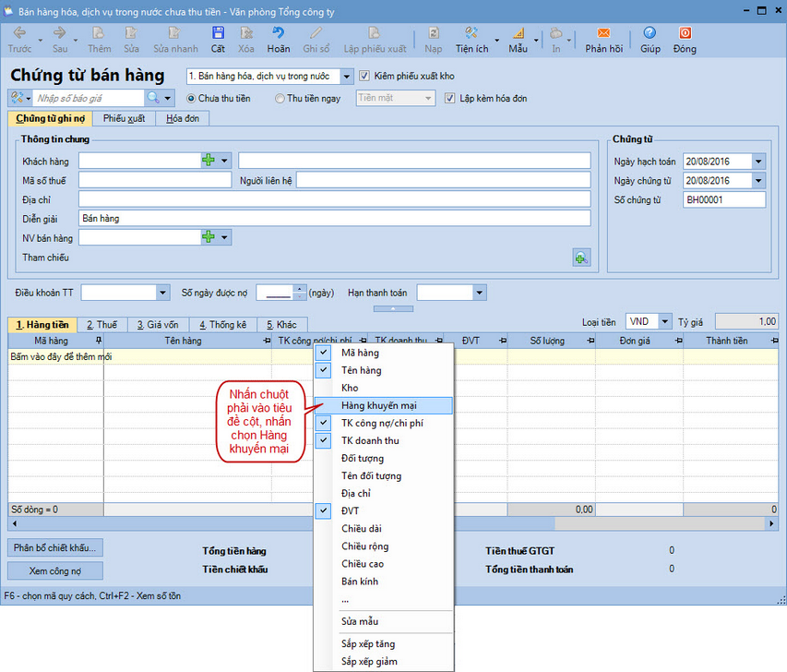Image resolution: width=787 pixels, height=672 pixels.
Task: Save the voucher with the Cất icon
Action: click(218, 33)
